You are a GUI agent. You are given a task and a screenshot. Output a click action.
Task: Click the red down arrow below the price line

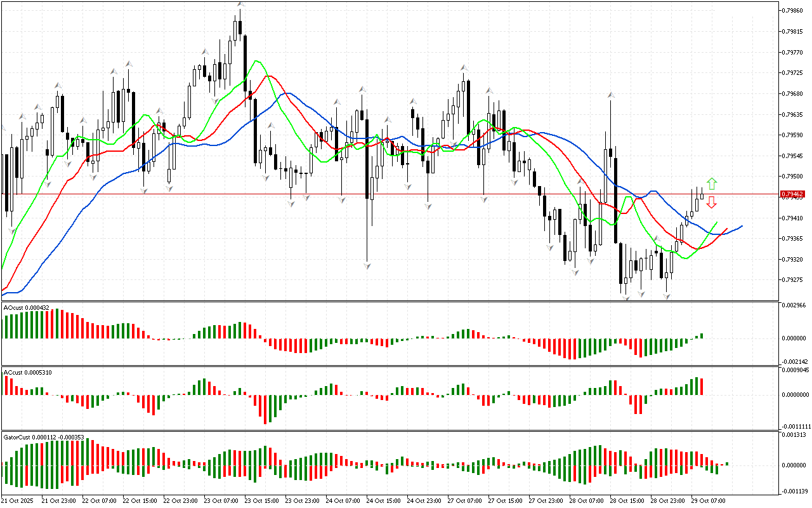(712, 203)
